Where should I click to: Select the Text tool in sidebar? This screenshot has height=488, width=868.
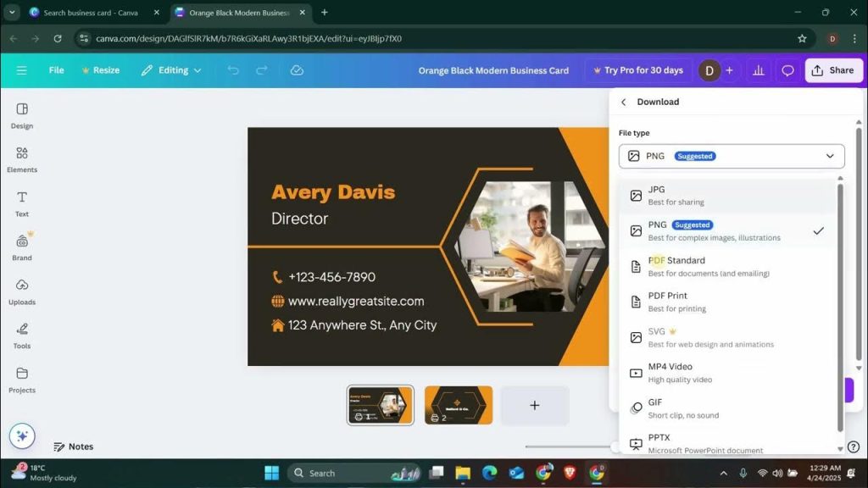point(22,202)
